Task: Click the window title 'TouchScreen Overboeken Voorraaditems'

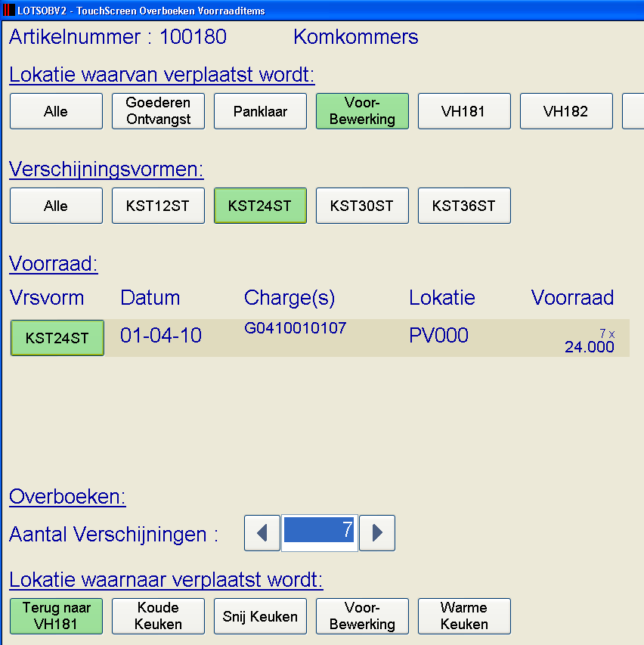Action: point(171,11)
